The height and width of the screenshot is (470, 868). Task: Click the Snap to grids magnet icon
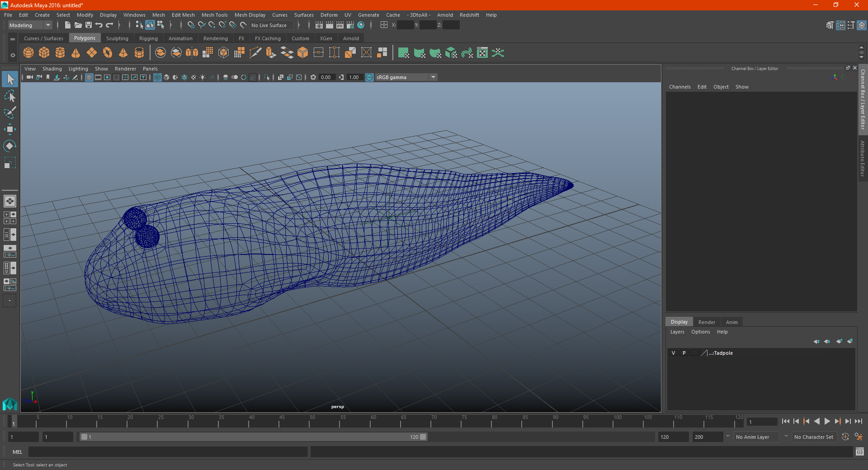(x=191, y=25)
